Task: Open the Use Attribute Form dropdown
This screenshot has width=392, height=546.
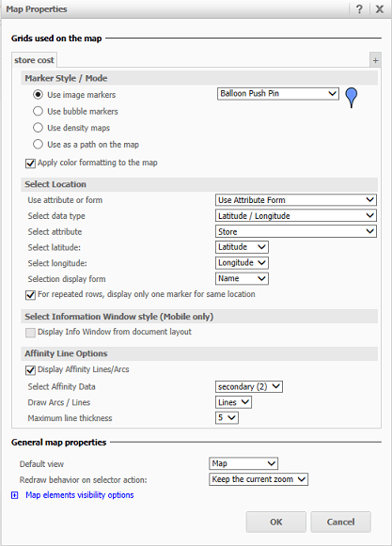Action: [296, 200]
